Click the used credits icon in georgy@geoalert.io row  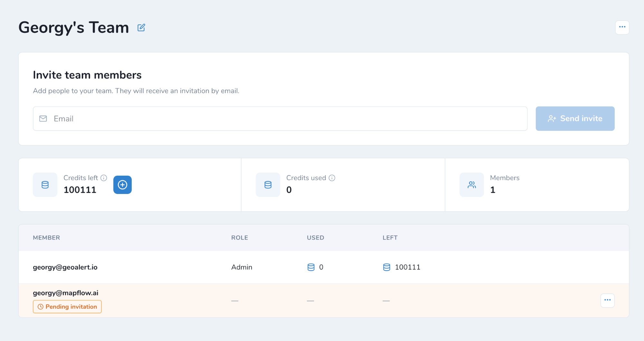[311, 267]
